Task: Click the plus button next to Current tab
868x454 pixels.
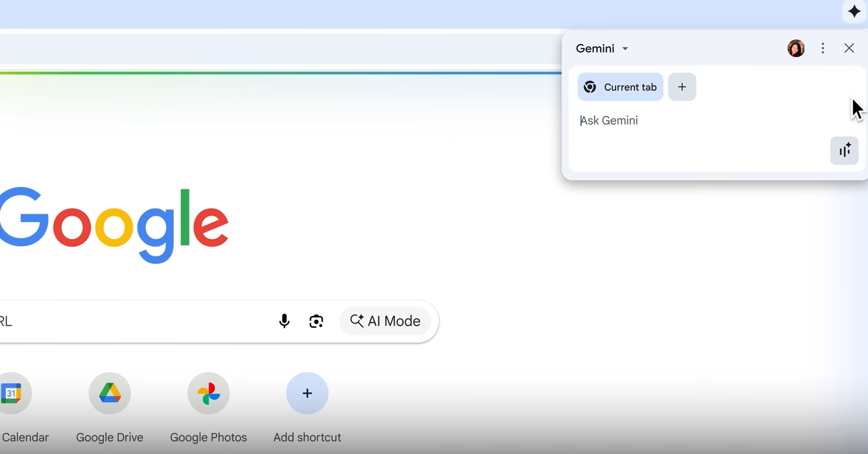Action: [682, 87]
